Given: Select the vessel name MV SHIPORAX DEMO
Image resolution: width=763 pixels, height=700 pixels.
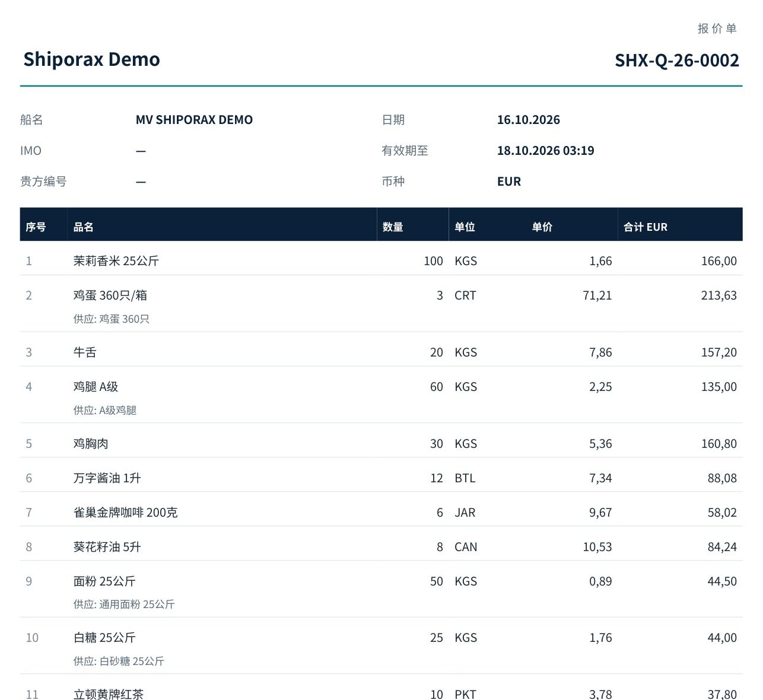Looking at the screenshot, I should point(194,120).
